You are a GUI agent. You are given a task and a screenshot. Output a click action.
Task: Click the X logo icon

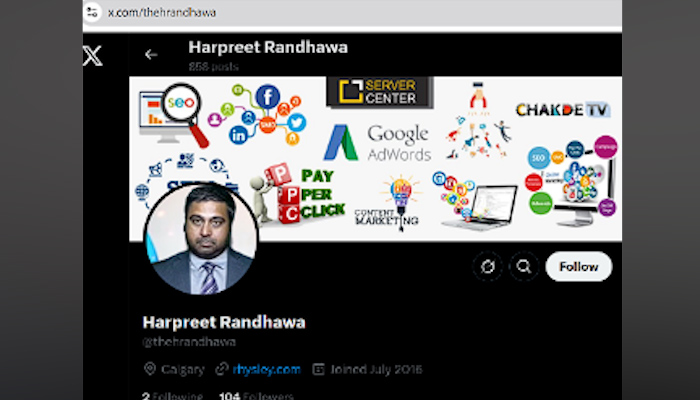[92, 56]
